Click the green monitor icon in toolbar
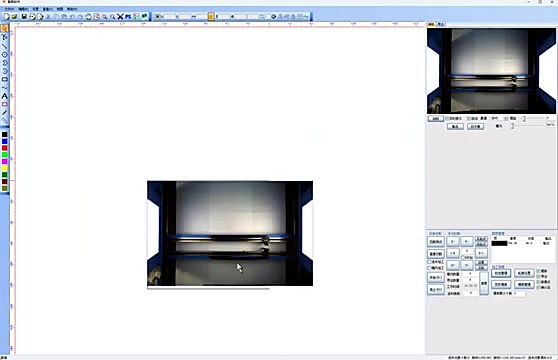Viewport: 558px width, 360px height. tap(144, 16)
